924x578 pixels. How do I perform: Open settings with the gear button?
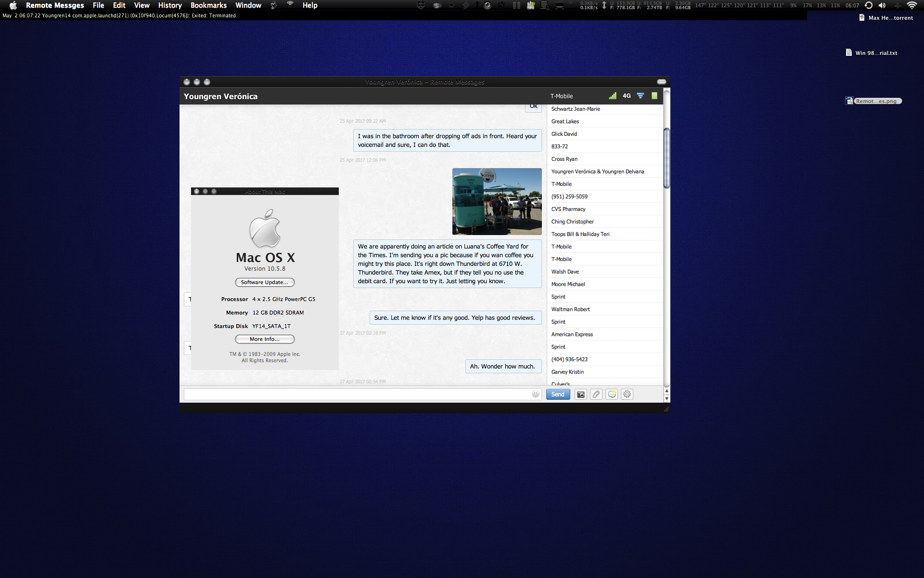[x=627, y=394]
